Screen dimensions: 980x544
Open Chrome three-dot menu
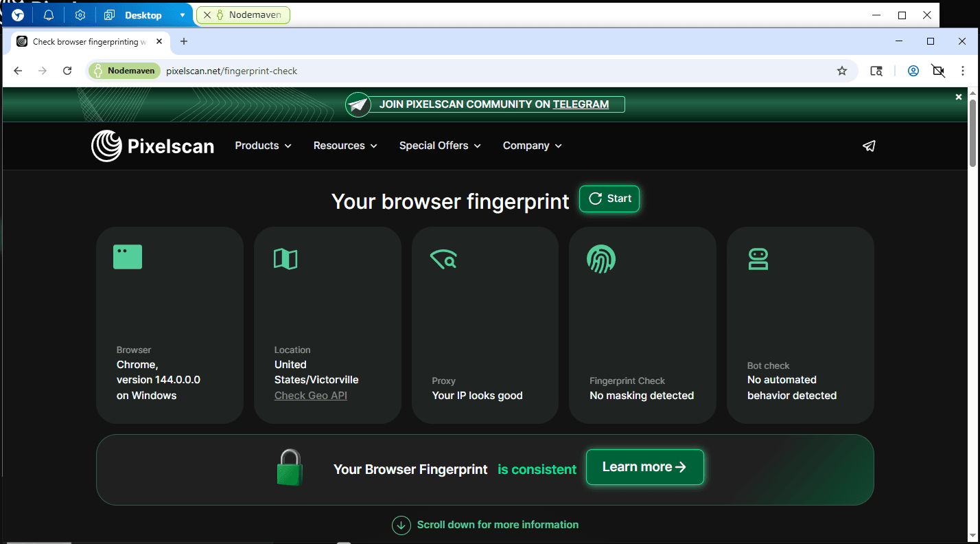pos(963,71)
